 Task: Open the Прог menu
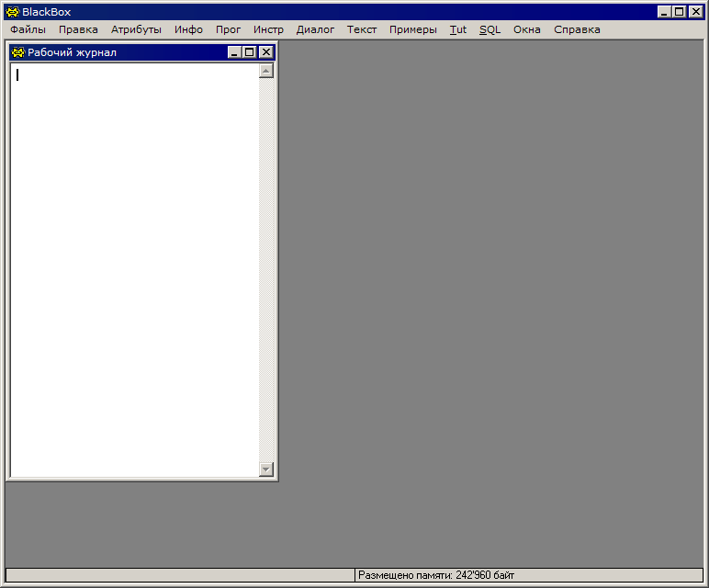[228, 29]
